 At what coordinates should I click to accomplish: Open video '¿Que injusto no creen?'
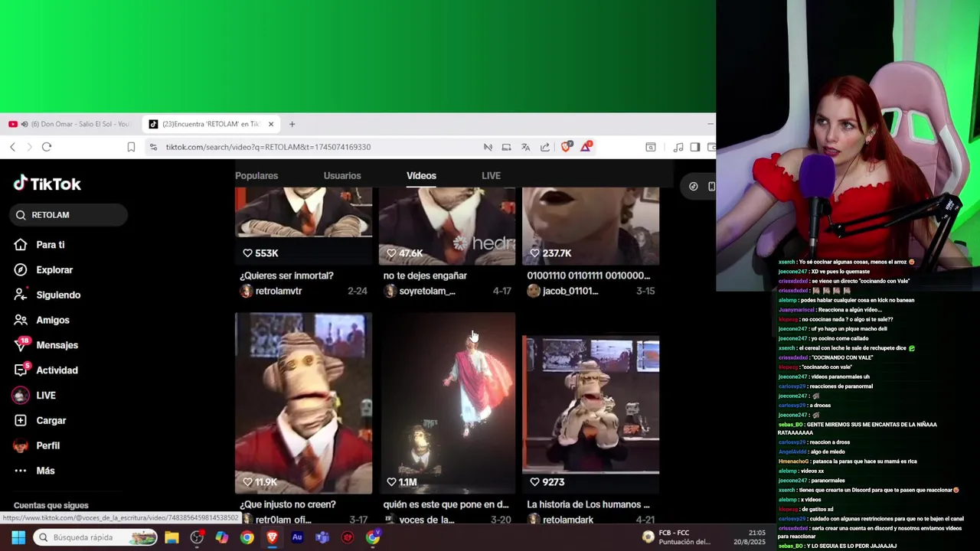(303, 403)
